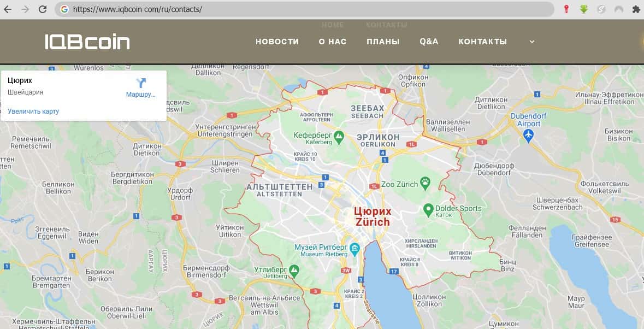Click the Берикон Berikon label
The height and width of the screenshot is (329, 644).
click(x=100, y=275)
